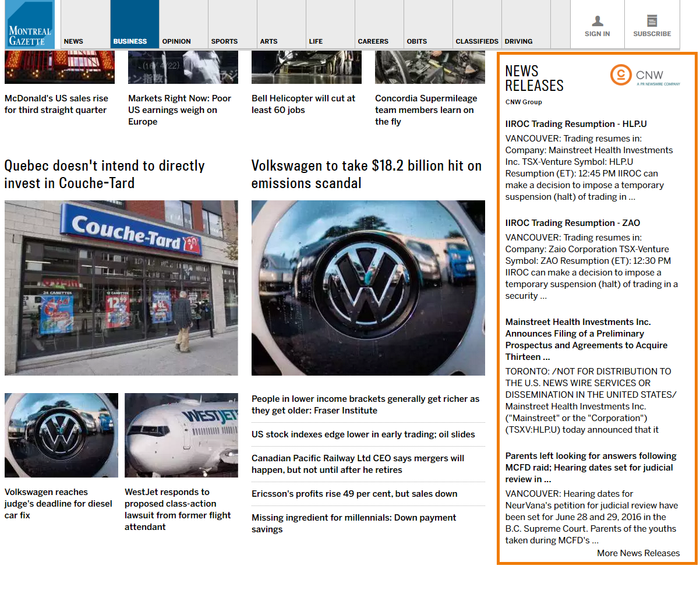The width and height of the screenshot is (700, 594).
Task: Click the News Releases heading
Action: point(534,79)
